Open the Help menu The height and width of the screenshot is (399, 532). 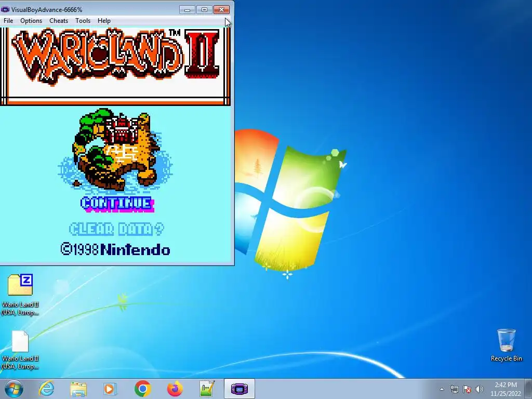pyautogui.click(x=104, y=21)
